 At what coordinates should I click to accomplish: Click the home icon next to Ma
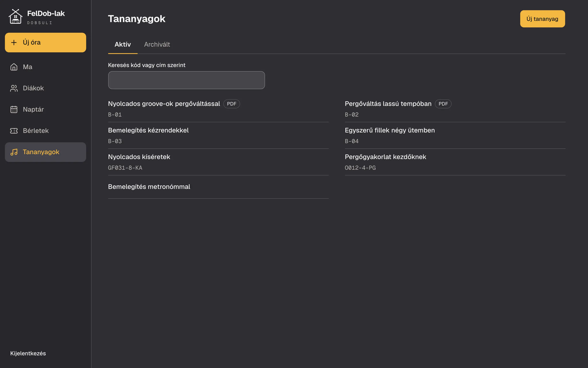(14, 67)
